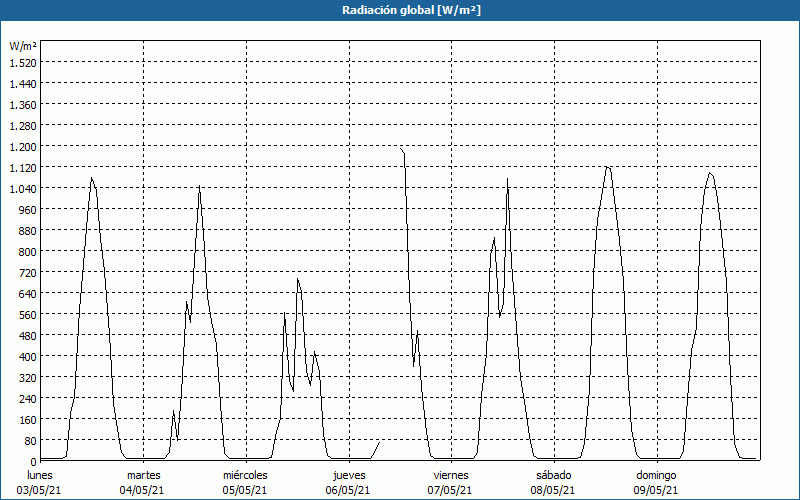Click the W/m² unit label
This screenshot has height=500, width=800.
(x=23, y=46)
